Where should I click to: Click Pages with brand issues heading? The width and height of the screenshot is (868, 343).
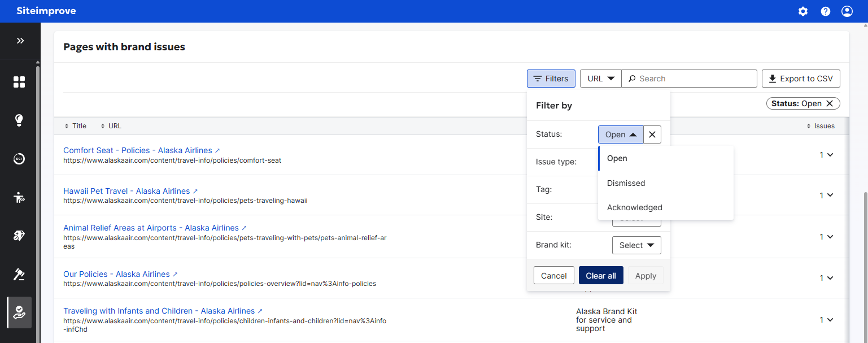point(124,47)
